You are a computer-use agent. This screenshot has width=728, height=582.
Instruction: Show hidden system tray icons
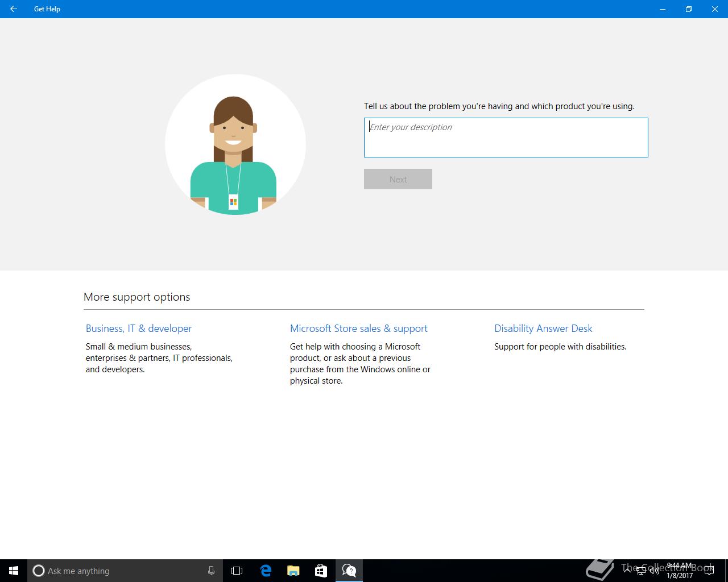tap(627, 571)
